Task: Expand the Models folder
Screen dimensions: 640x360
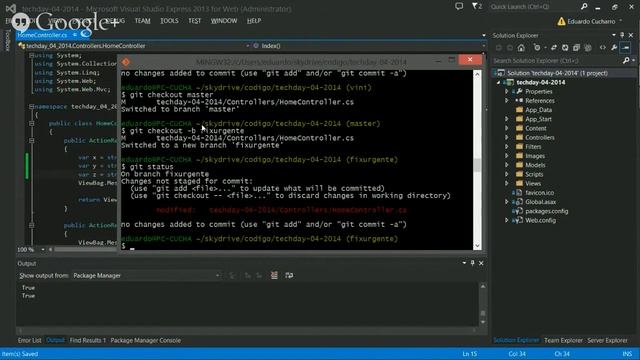Action: (507, 165)
